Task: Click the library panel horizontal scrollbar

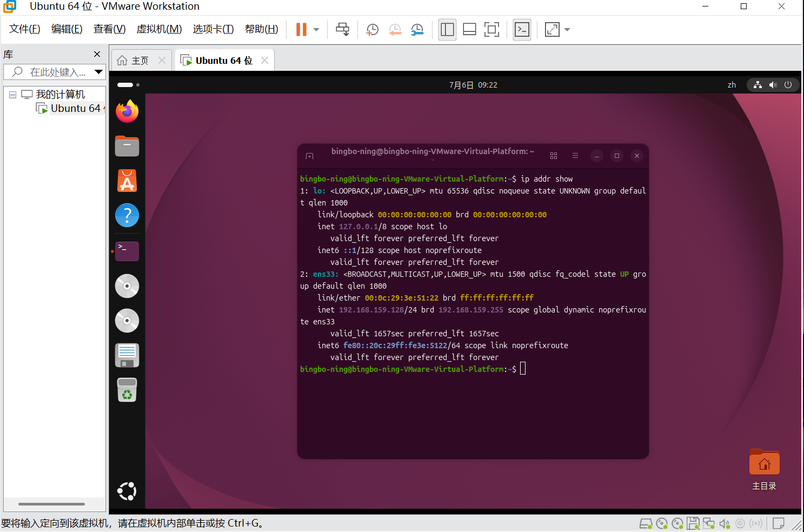Action: coord(52,504)
